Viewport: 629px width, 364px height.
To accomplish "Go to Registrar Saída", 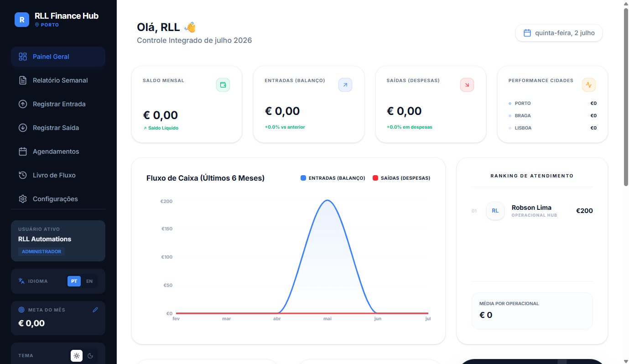I will tap(58, 128).
